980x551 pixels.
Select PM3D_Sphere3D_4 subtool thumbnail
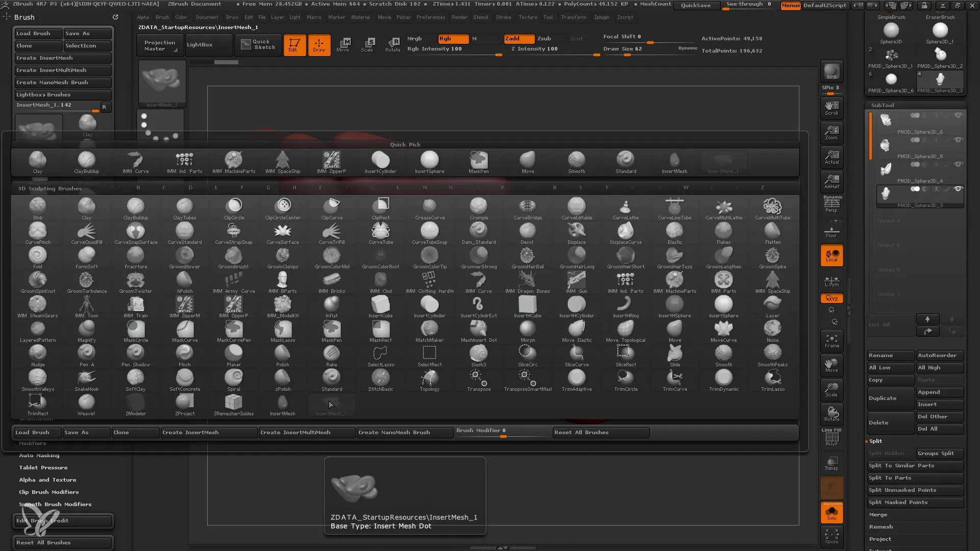click(886, 168)
